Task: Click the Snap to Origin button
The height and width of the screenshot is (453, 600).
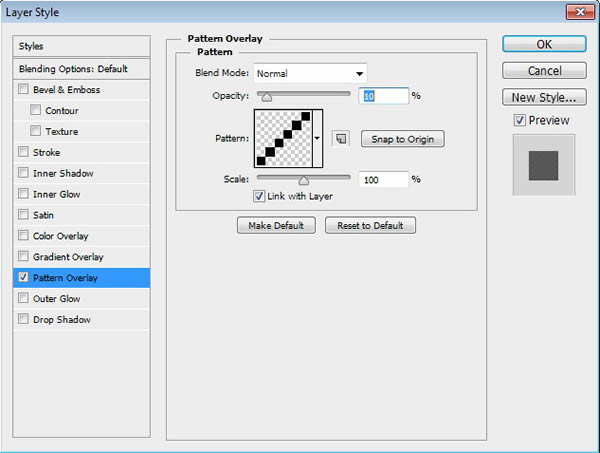Action: [403, 139]
